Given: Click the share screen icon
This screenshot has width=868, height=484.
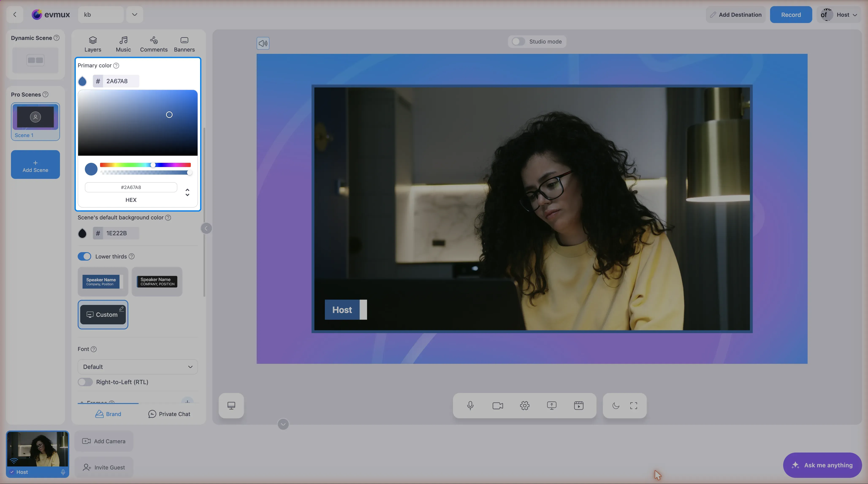Looking at the screenshot, I should (x=552, y=405).
